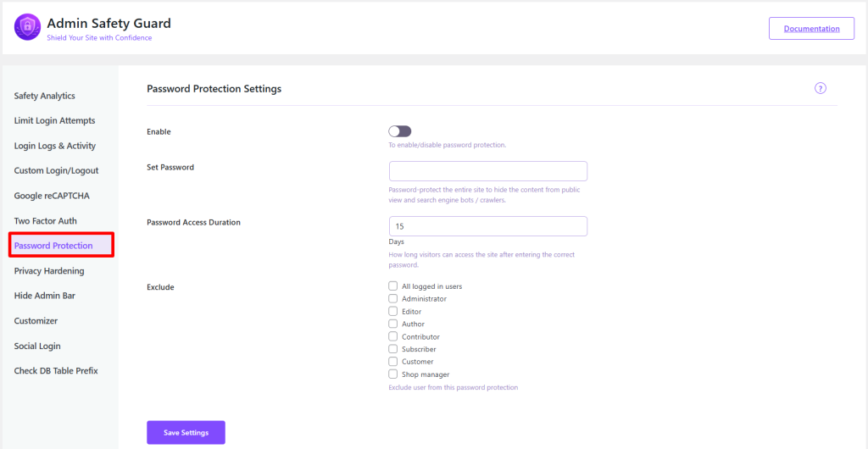Image resolution: width=868 pixels, height=449 pixels.
Task: Enable the Contributor exclude checkbox
Action: [x=393, y=336]
